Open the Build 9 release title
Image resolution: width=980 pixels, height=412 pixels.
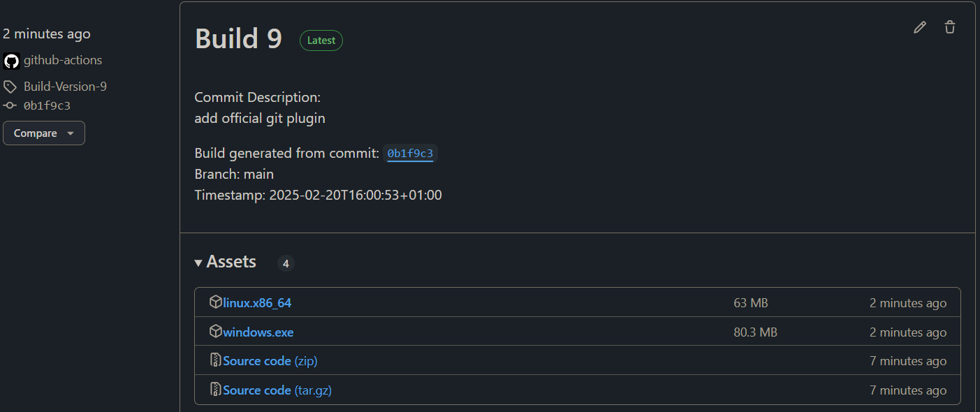[238, 38]
